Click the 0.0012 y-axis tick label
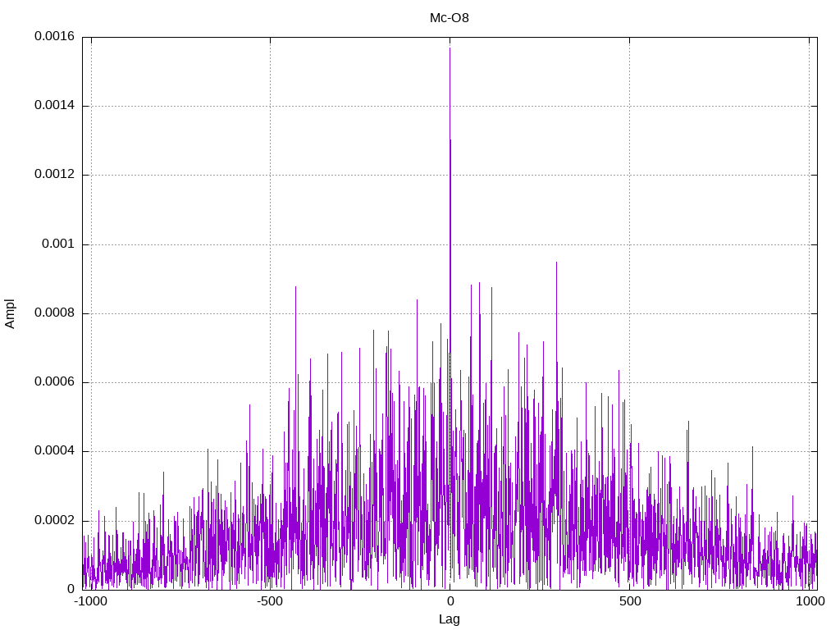The height and width of the screenshot is (630, 840). tap(55, 174)
